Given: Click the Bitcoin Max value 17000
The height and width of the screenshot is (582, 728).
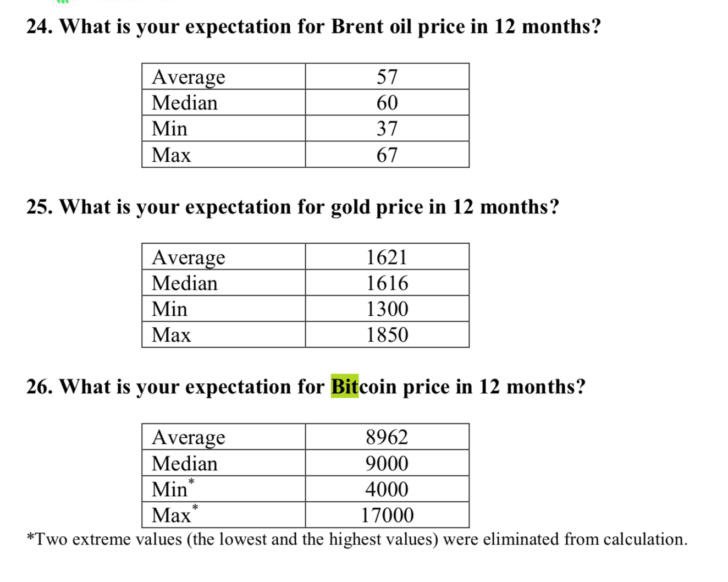Looking at the screenshot, I should click(x=387, y=515).
